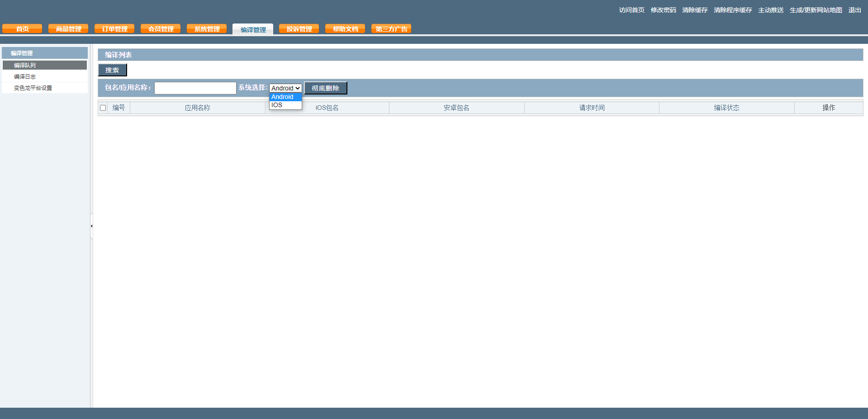The width and height of the screenshot is (868, 419).
Task: Open the 订单管理 tab
Action: (114, 29)
